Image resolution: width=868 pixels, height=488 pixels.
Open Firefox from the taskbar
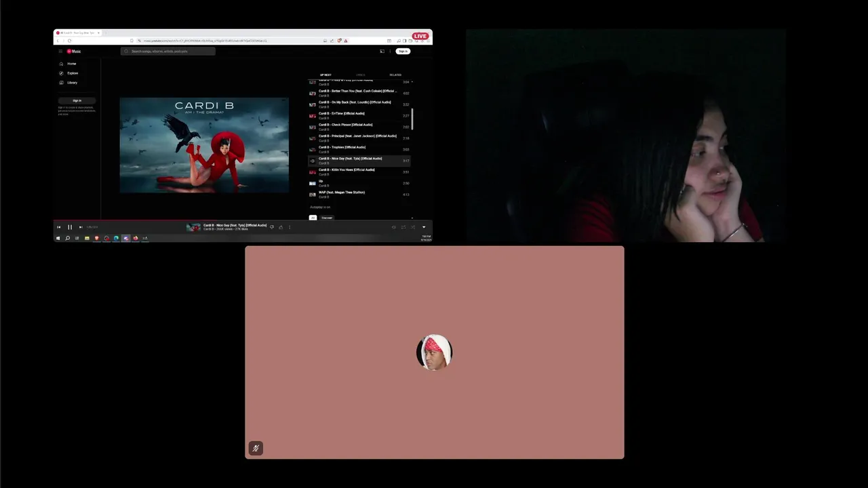[x=135, y=238]
